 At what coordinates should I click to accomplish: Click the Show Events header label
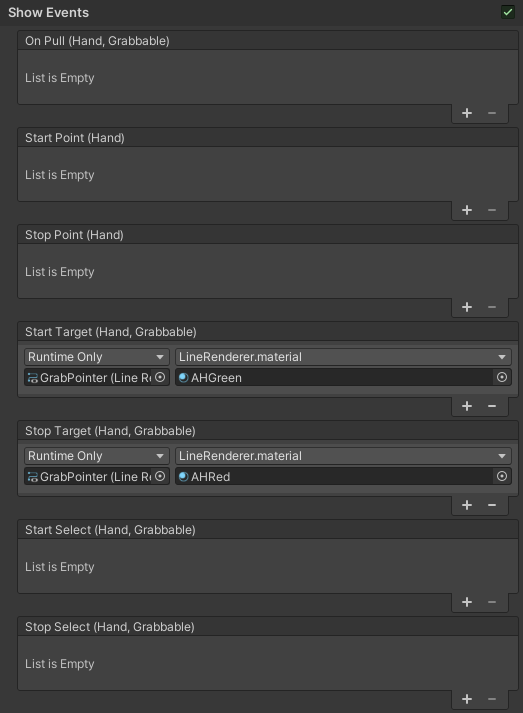(48, 12)
